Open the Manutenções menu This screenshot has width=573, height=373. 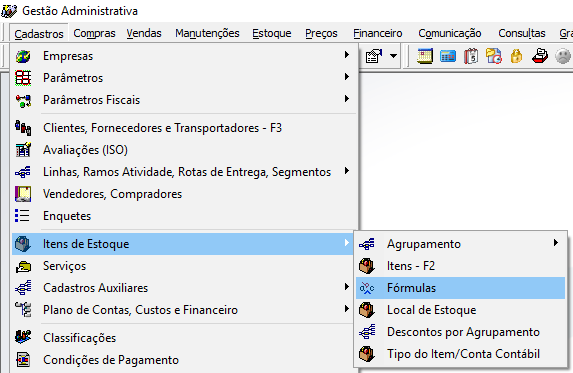[207, 33]
